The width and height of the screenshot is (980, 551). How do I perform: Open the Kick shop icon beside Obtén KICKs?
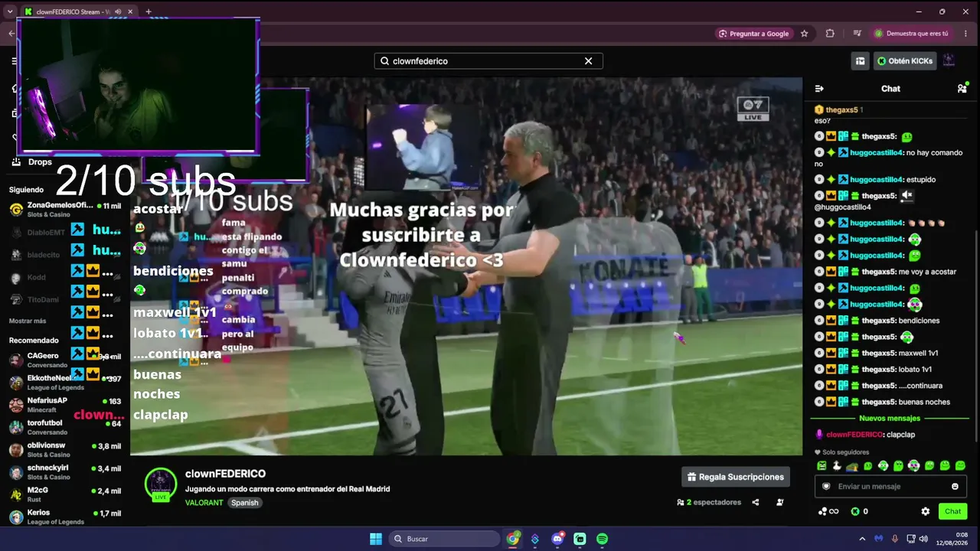pos(861,61)
